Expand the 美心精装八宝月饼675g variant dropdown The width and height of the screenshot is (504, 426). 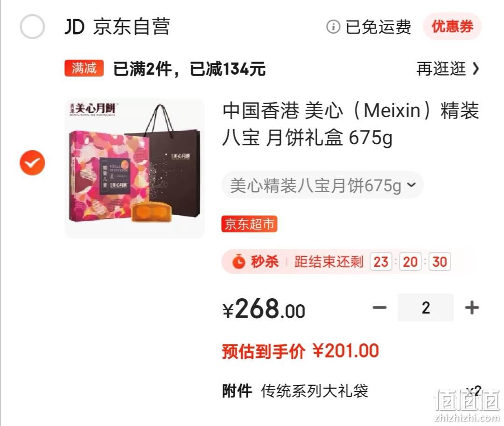coord(322,185)
